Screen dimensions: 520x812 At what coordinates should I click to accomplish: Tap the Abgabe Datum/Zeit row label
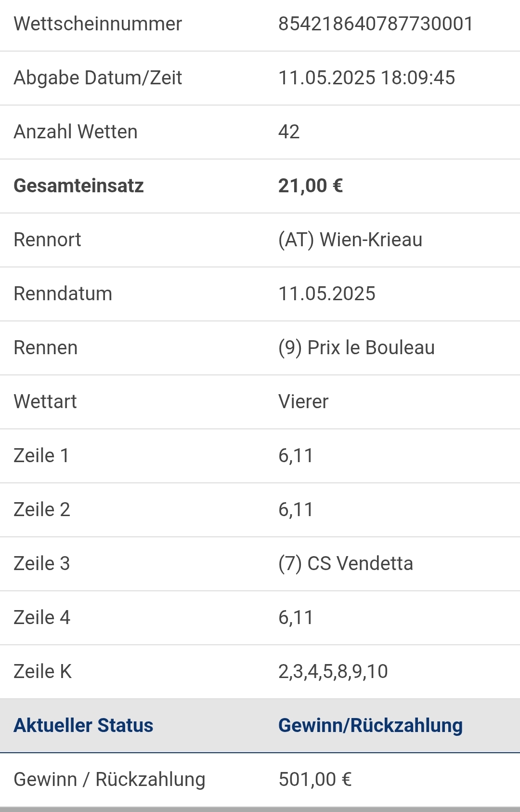98,78
